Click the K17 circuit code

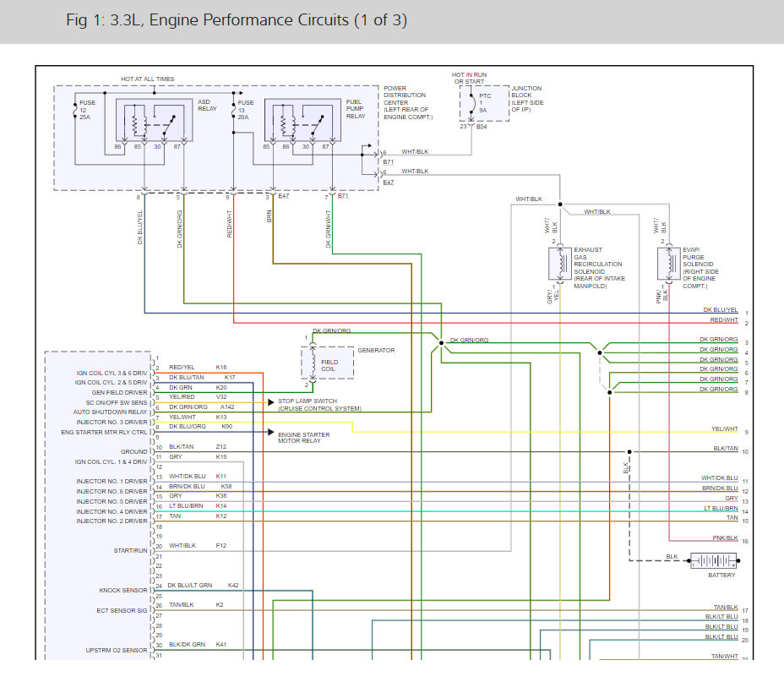coord(230,378)
